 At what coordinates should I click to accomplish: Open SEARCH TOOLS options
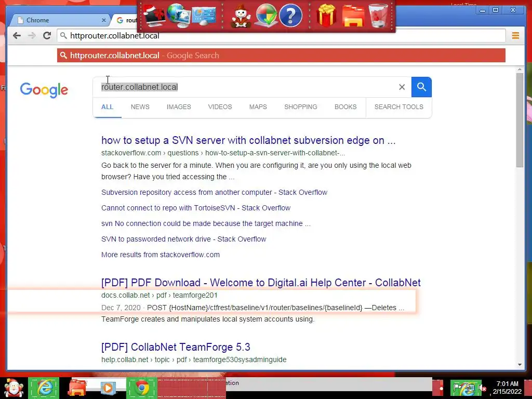[x=398, y=107]
